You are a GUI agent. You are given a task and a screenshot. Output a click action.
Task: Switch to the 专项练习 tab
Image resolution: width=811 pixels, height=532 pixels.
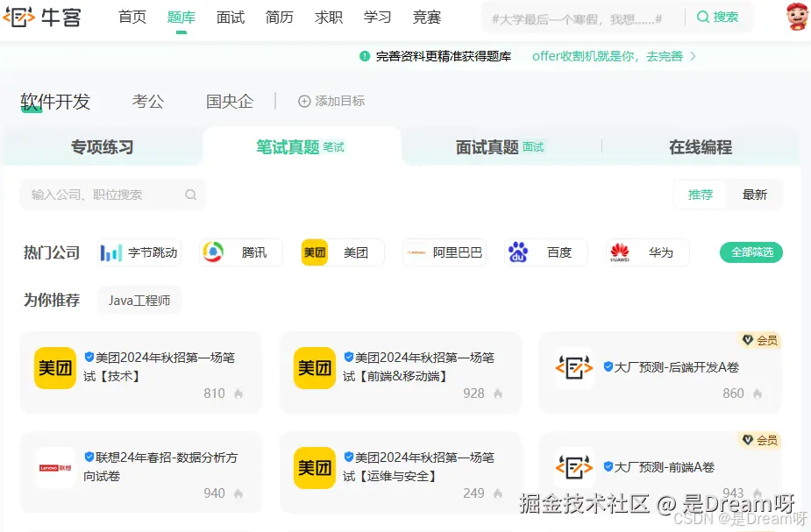[103, 147]
